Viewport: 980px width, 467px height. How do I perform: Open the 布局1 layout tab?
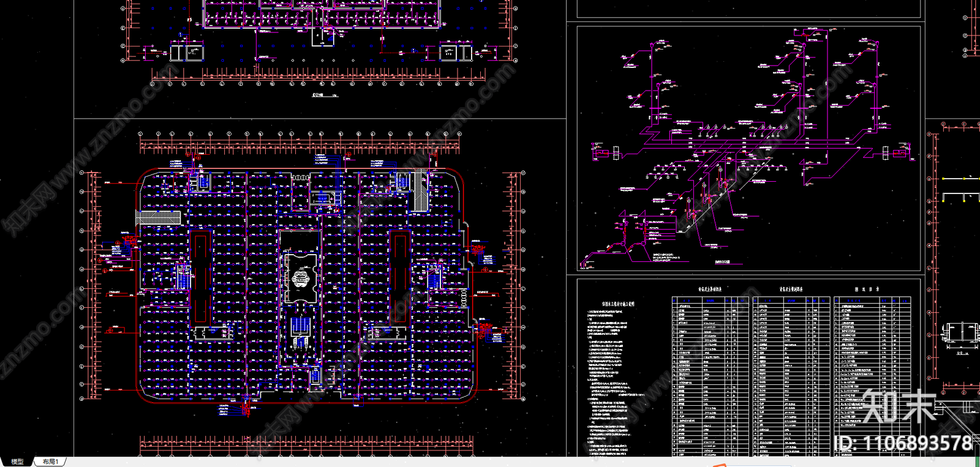point(50,461)
